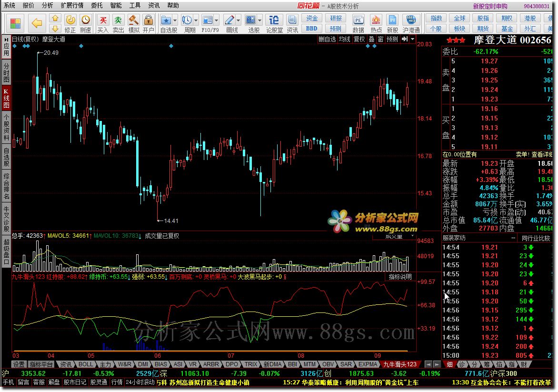Open the 智能 menu
The width and height of the screenshot is (558, 392).
pyautogui.click(x=116, y=5)
